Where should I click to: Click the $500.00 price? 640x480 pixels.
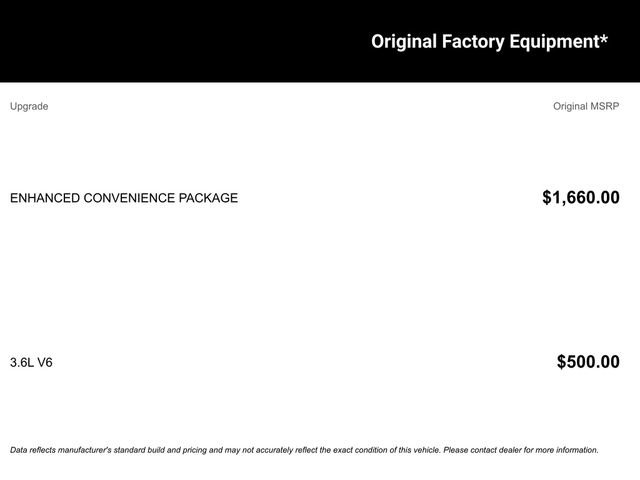tap(588, 362)
